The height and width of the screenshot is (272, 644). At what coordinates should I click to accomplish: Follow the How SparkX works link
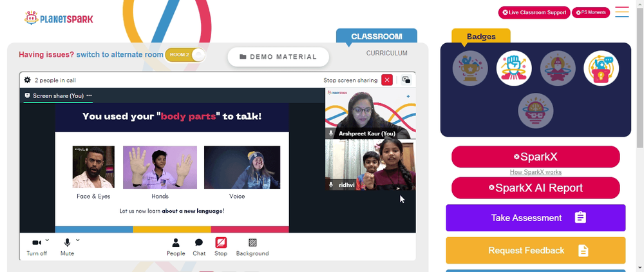click(x=536, y=172)
